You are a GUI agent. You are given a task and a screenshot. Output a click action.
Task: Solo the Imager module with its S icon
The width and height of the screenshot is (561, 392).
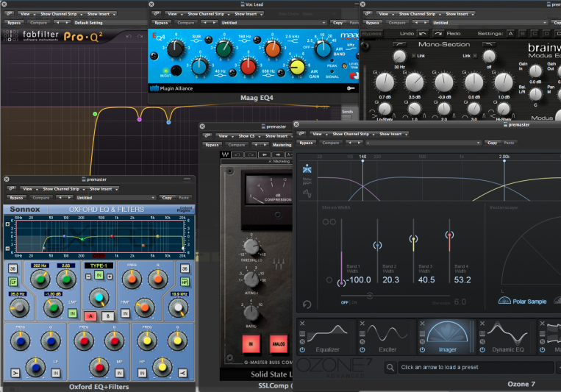click(x=422, y=341)
